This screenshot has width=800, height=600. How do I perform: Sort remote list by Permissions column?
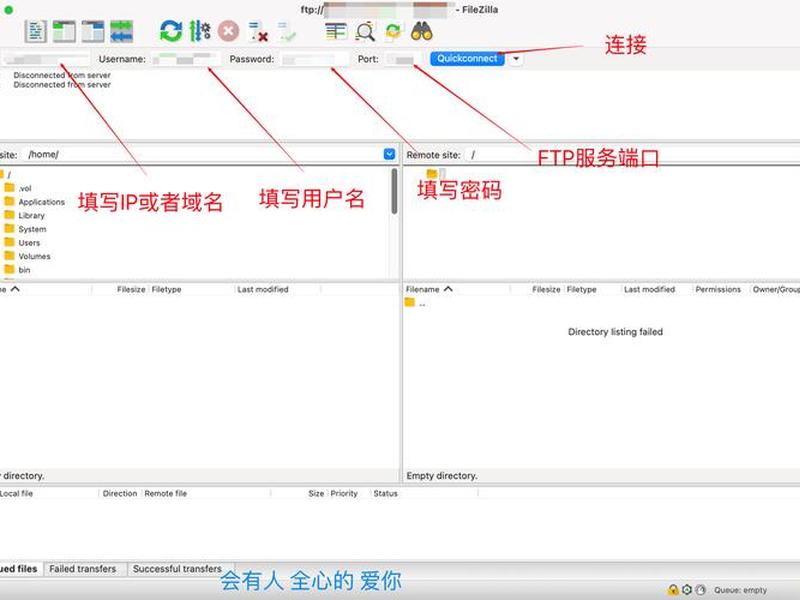coord(718,289)
